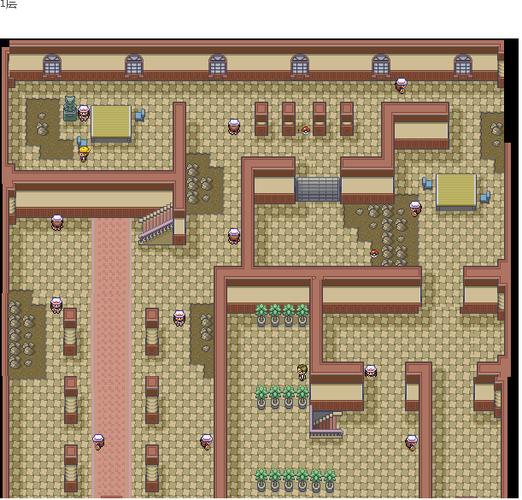Click the blue chair right of top-left table
The image size is (522, 500).
140,115
